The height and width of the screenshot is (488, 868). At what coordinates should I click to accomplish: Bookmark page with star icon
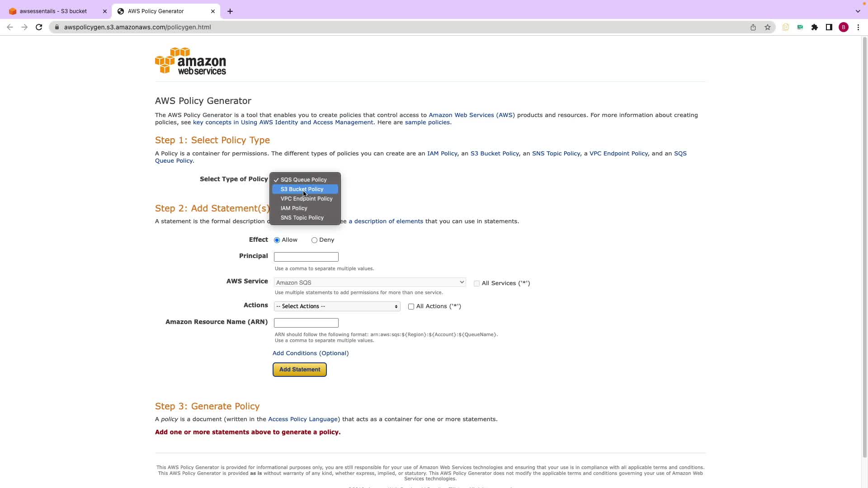coord(768,27)
